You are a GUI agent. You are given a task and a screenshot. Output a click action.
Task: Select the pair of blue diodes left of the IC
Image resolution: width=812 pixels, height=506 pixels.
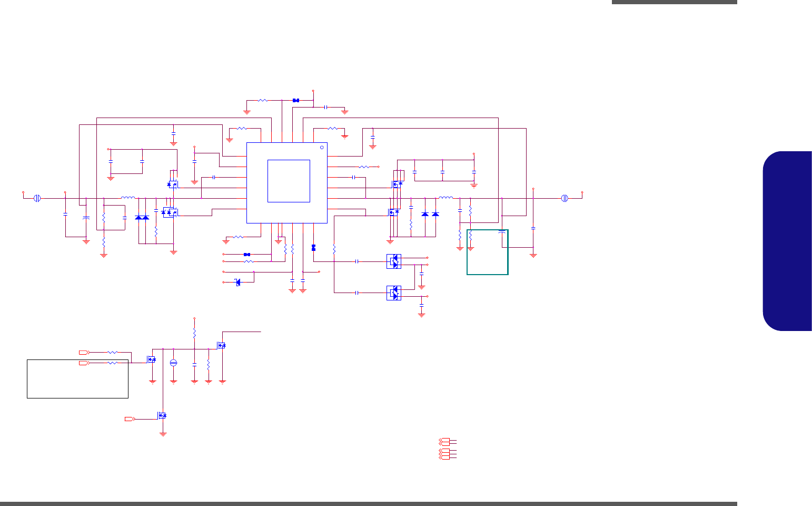pos(142,217)
